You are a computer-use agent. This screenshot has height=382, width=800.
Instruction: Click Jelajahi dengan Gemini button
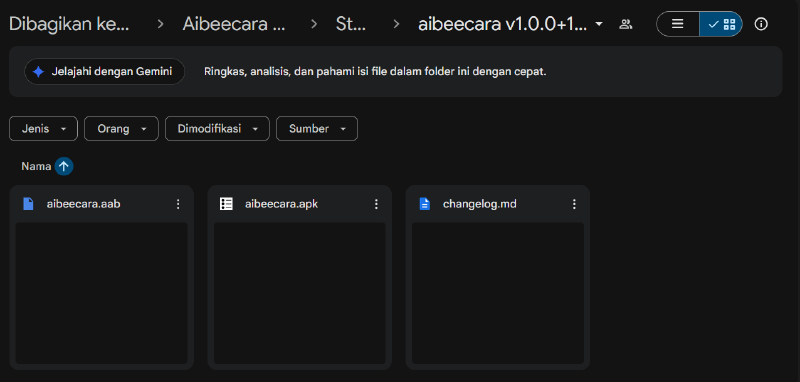coord(105,71)
